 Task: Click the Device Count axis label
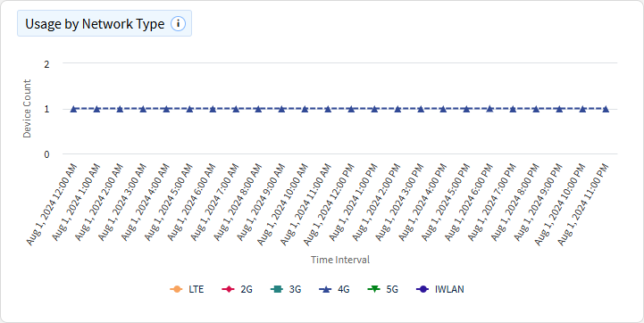coord(27,109)
